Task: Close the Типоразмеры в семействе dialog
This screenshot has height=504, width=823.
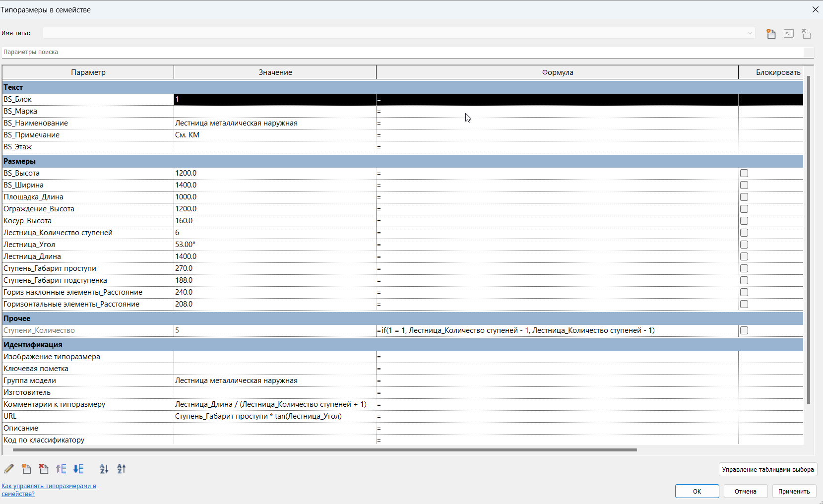Action: pyautogui.click(x=815, y=9)
